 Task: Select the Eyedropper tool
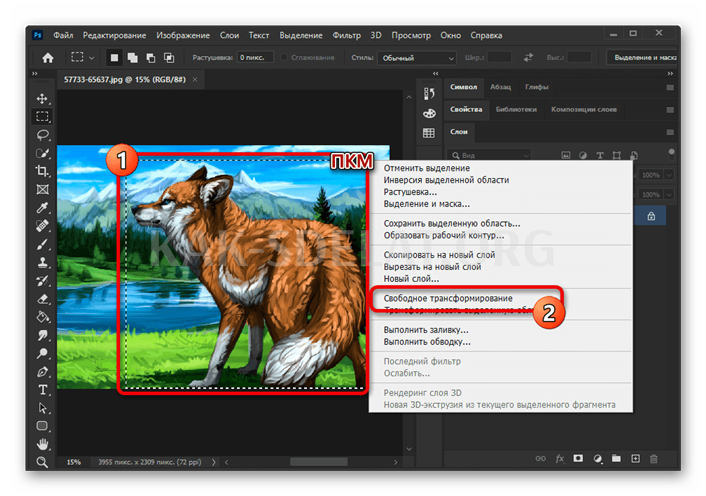click(42, 207)
